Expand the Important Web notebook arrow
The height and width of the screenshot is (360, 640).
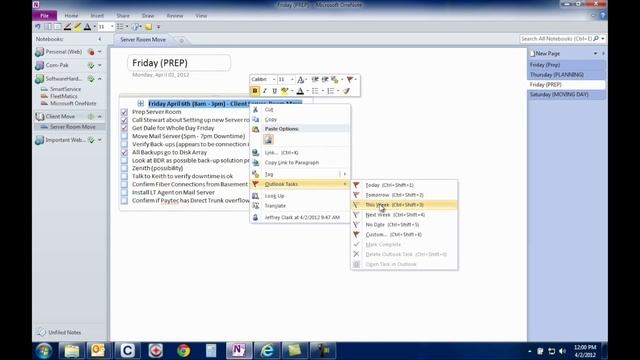pos(100,140)
